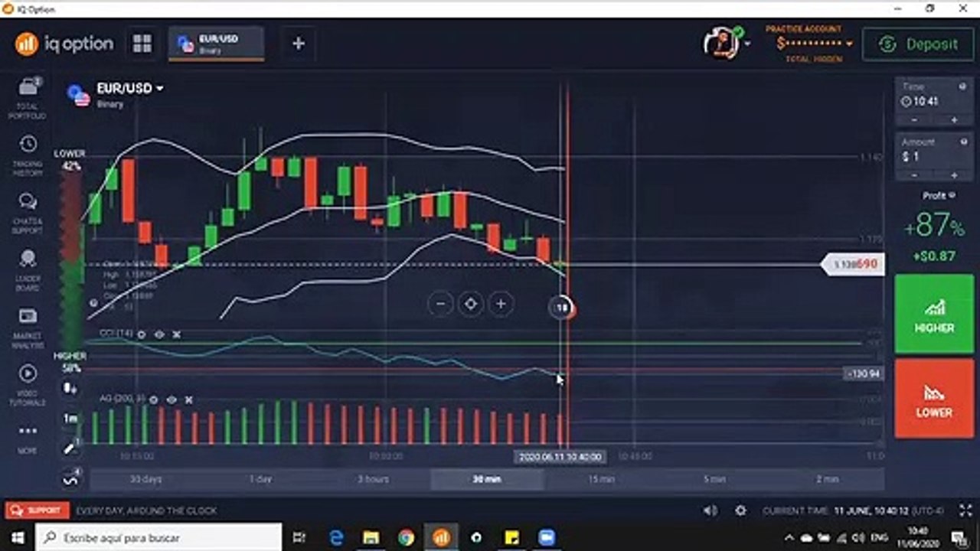Viewport: 980px width, 551px height.
Task: Click the Windows Start button
Action: click(18, 538)
